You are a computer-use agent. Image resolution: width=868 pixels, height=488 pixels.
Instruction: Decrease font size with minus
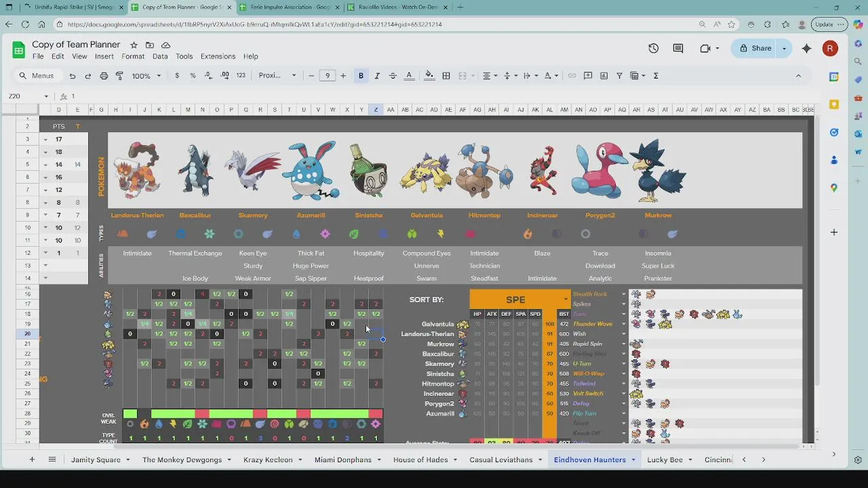[x=311, y=76]
